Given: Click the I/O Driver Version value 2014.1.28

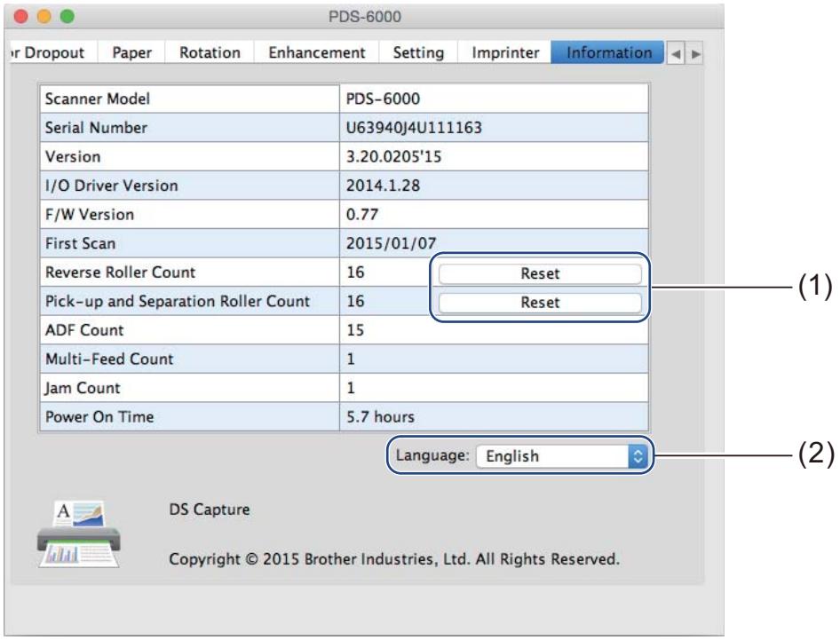Looking at the screenshot, I should pyautogui.click(x=383, y=186).
